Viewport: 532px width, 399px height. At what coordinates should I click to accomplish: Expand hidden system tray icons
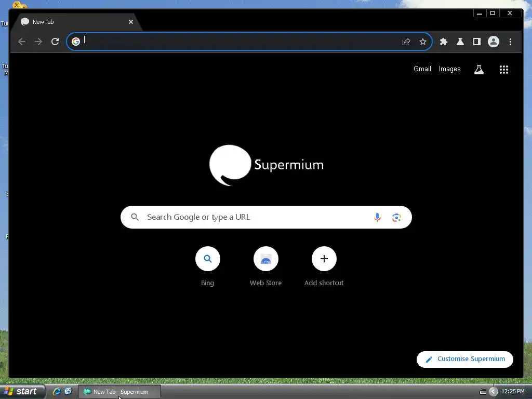click(494, 392)
